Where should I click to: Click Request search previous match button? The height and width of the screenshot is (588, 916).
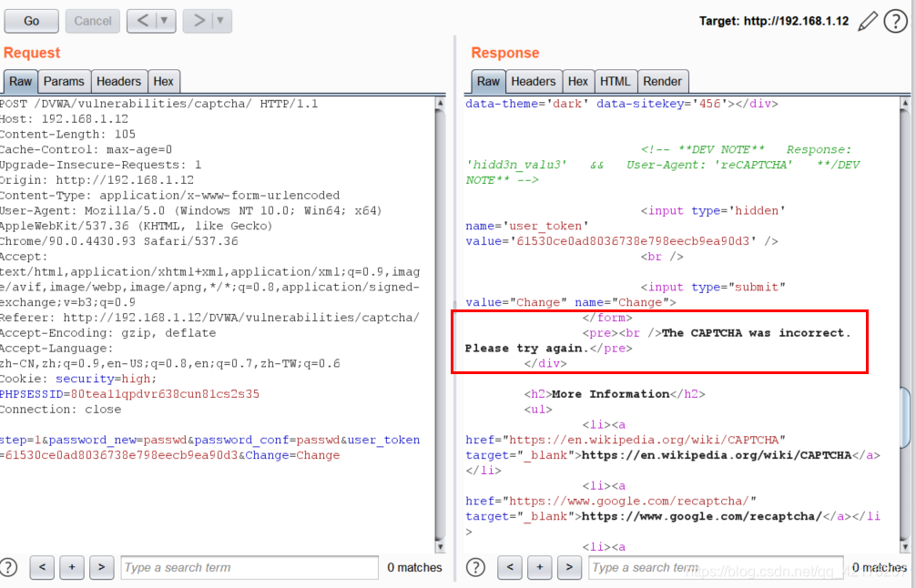[42, 567]
